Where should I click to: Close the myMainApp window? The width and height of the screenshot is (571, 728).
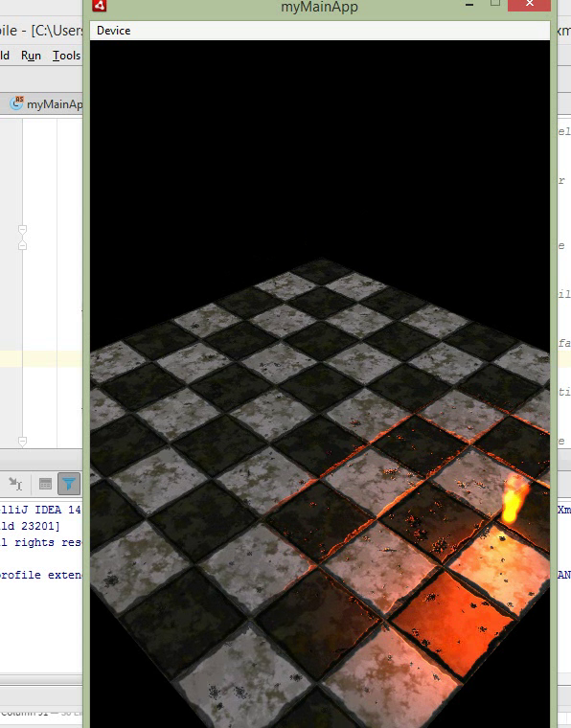(x=529, y=4)
